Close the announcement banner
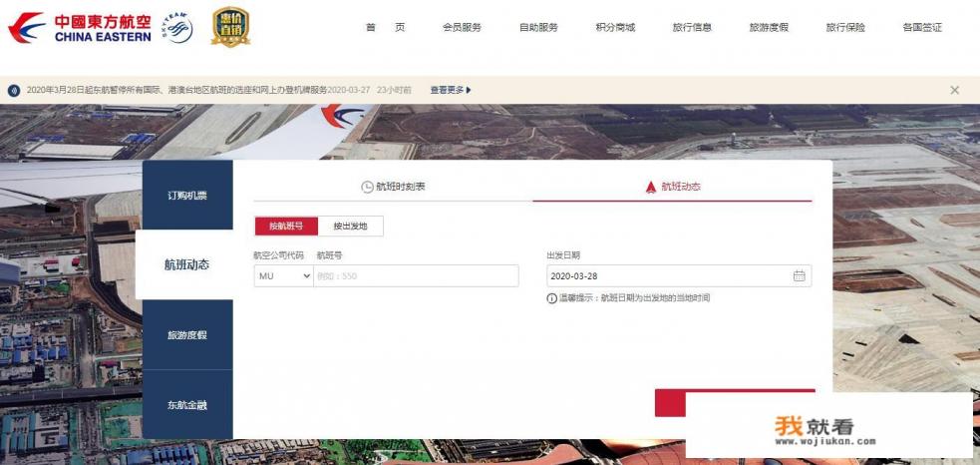Screen dimensions: 980x465 coord(954,90)
